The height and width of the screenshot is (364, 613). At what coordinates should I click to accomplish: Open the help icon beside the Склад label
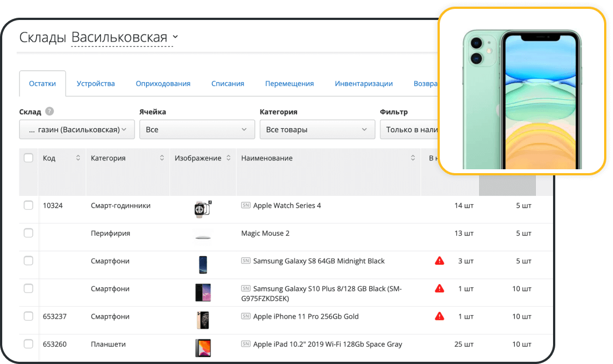49,111
